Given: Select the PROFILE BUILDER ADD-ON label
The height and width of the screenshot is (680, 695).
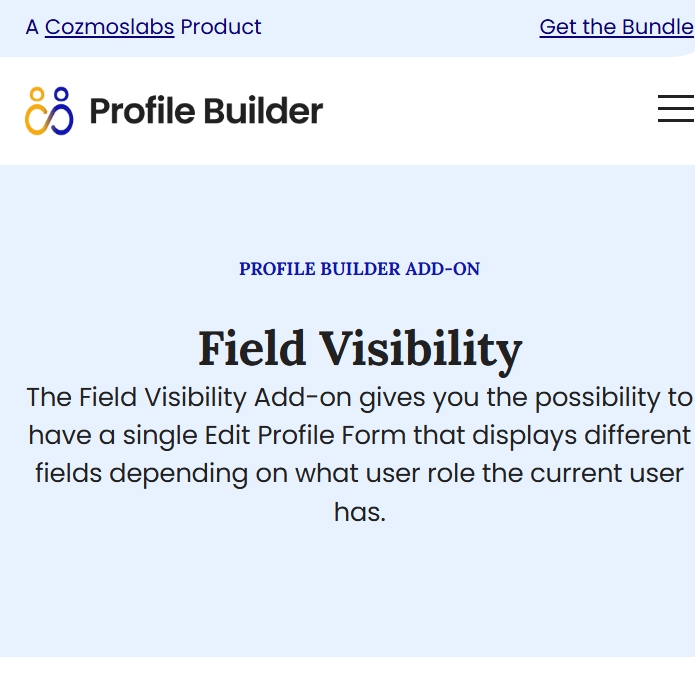Looking at the screenshot, I should (359, 269).
